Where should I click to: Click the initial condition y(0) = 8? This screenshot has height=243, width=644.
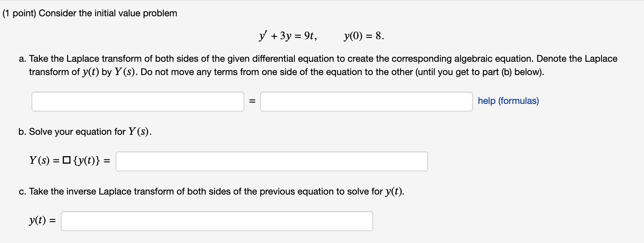click(364, 36)
